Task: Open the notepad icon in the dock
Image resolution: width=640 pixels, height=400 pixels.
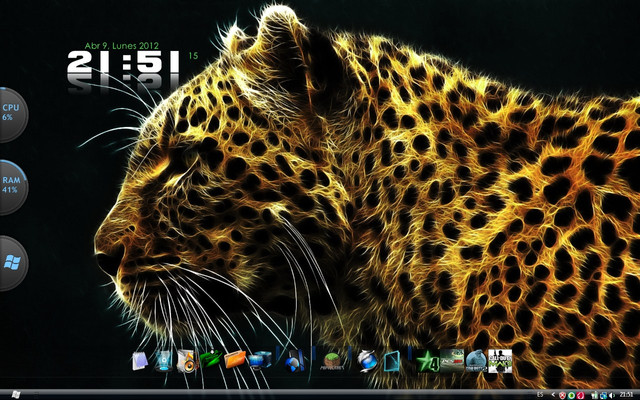Action: [x=140, y=361]
